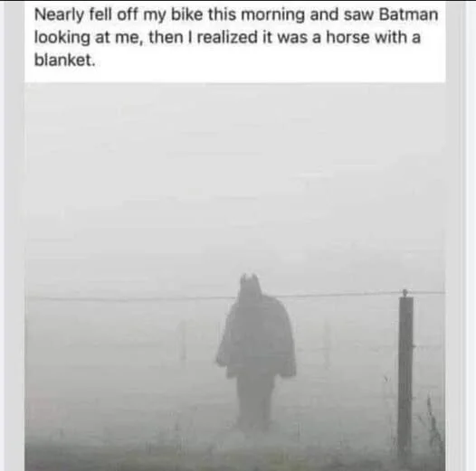476x471 pixels.
Task: Open the foggy horse photo in the post
Action: [x=234, y=277]
